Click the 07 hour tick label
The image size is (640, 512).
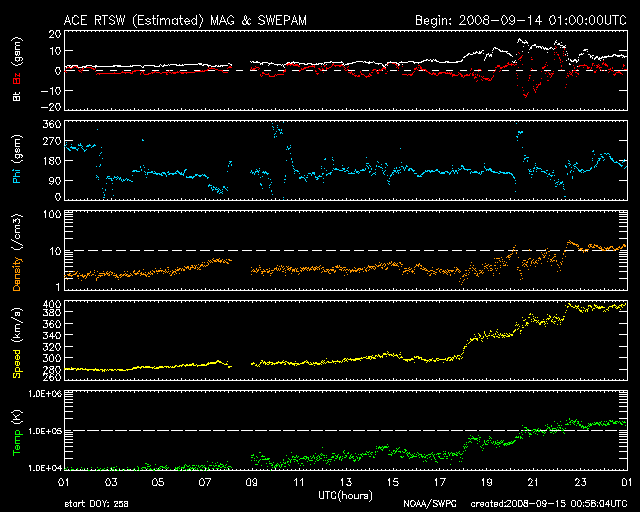[205, 483]
